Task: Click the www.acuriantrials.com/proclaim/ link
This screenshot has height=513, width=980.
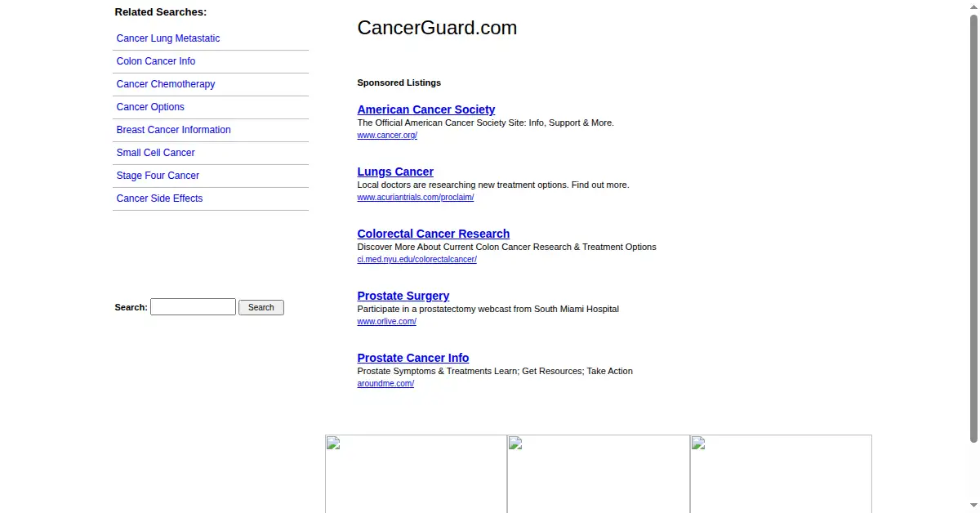Action: pos(416,198)
